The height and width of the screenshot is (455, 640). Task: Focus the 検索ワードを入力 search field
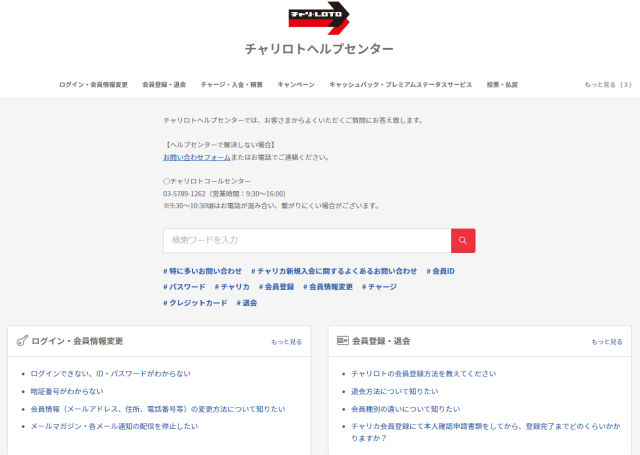[x=307, y=240]
